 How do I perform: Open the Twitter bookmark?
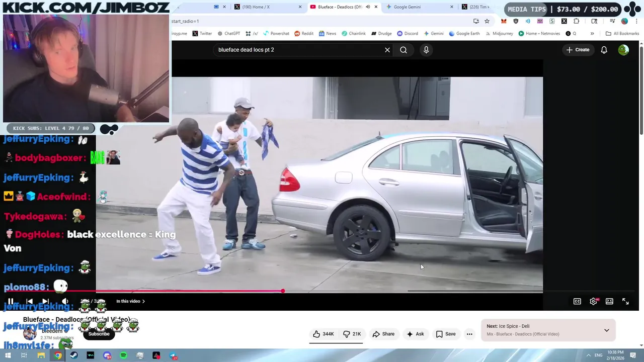click(202, 34)
